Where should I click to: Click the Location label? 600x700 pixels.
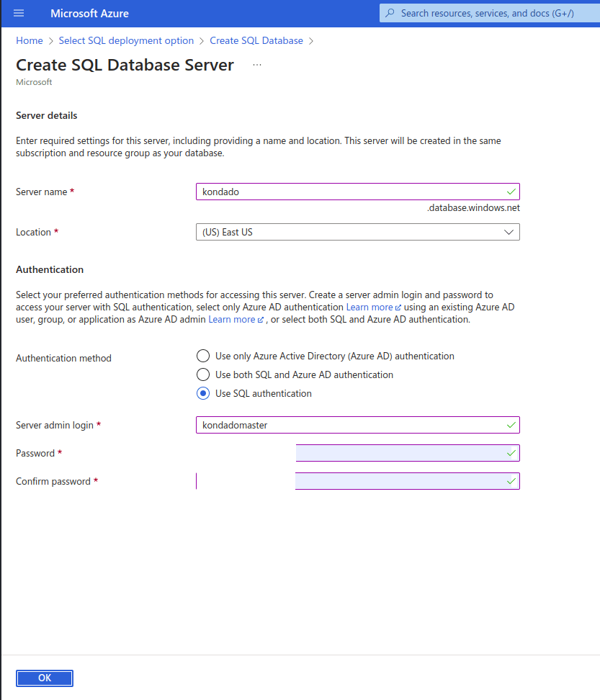click(x=33, y=232)
